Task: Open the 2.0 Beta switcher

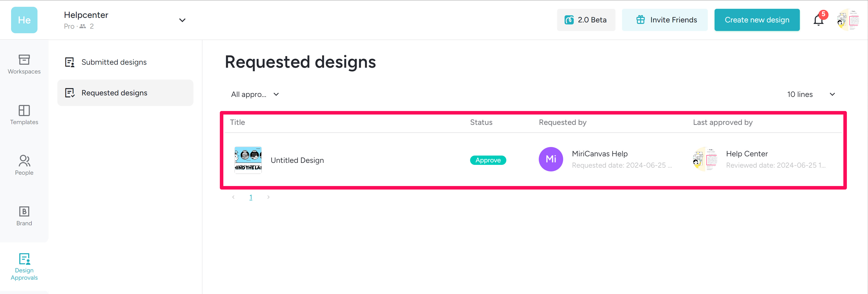Action: click(x=586, y=20)
